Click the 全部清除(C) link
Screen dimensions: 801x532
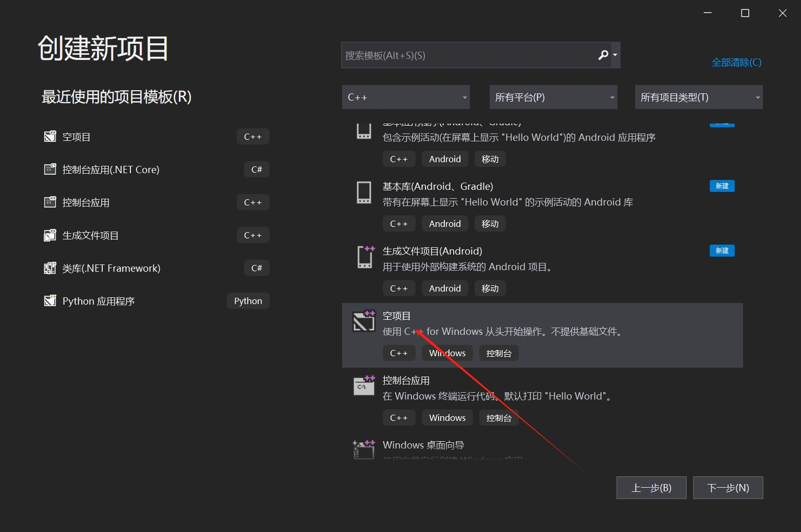click(736, 63)
